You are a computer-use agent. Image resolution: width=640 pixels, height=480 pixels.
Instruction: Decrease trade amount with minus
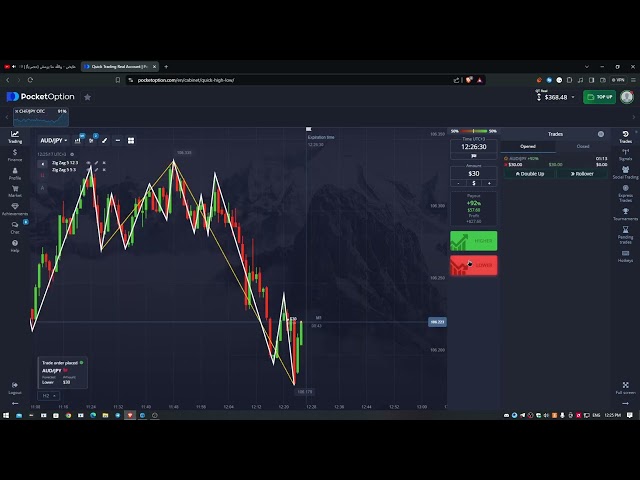tap(458, 183)
